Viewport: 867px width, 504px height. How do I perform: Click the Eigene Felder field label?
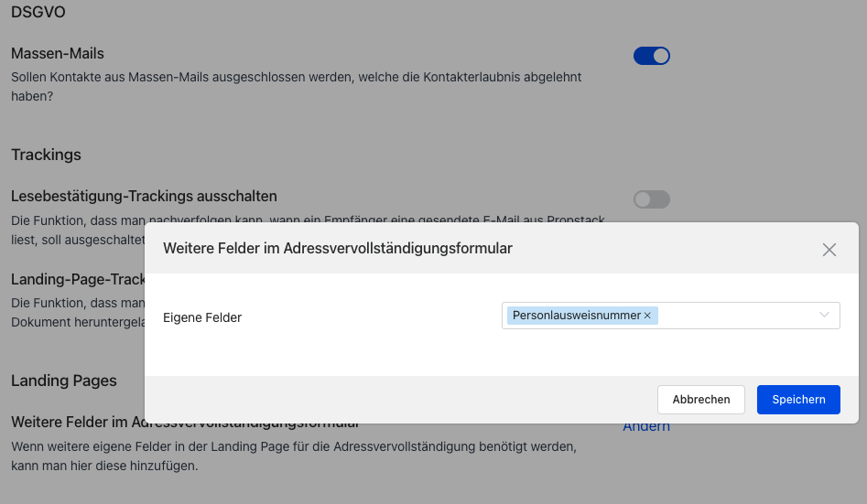(x=202, y=317)
